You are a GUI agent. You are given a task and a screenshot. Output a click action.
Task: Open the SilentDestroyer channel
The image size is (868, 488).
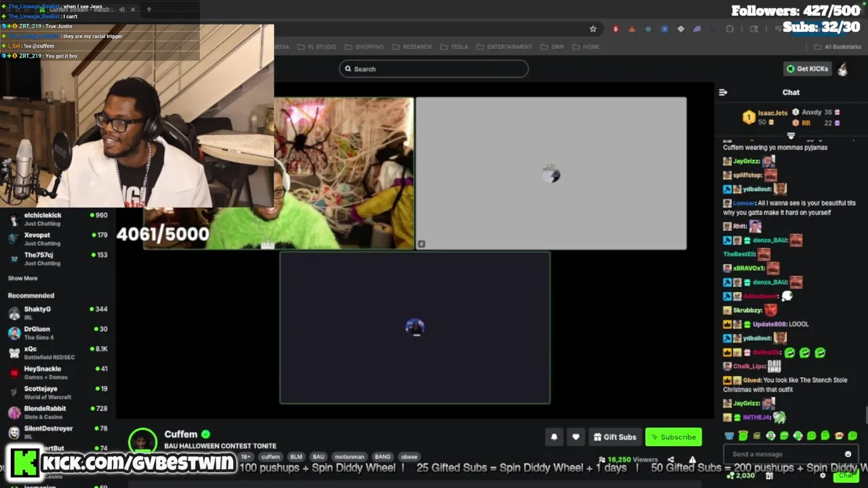(x=58, y=432)
